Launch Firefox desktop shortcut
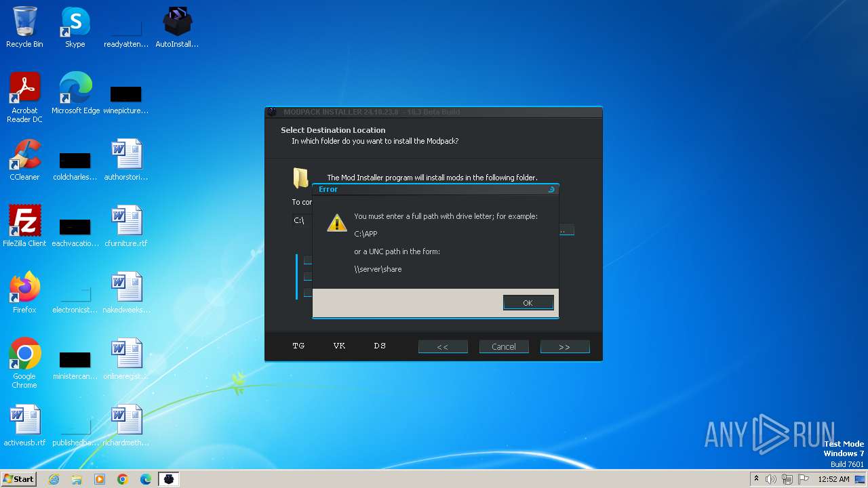868x488 pixels. tap(24, 293)
